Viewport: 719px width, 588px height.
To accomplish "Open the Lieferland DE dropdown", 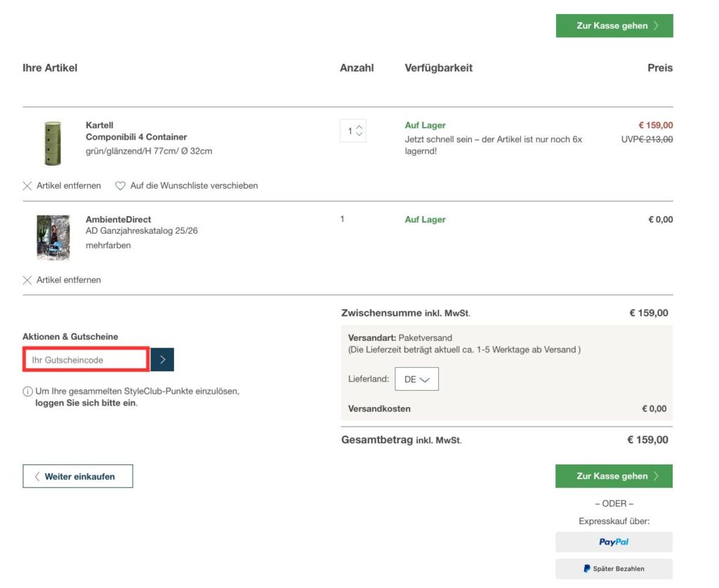I will point(416,379).
